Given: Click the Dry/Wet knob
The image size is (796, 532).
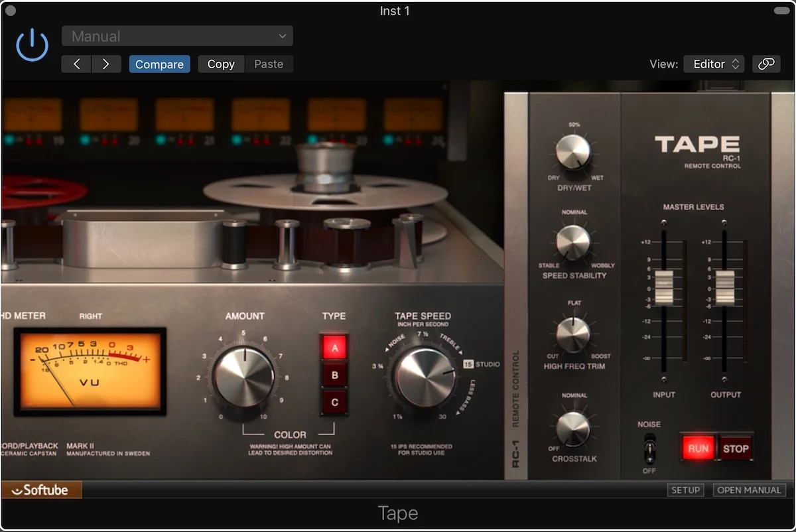Looking at the screenshot, I should [573, 151].
